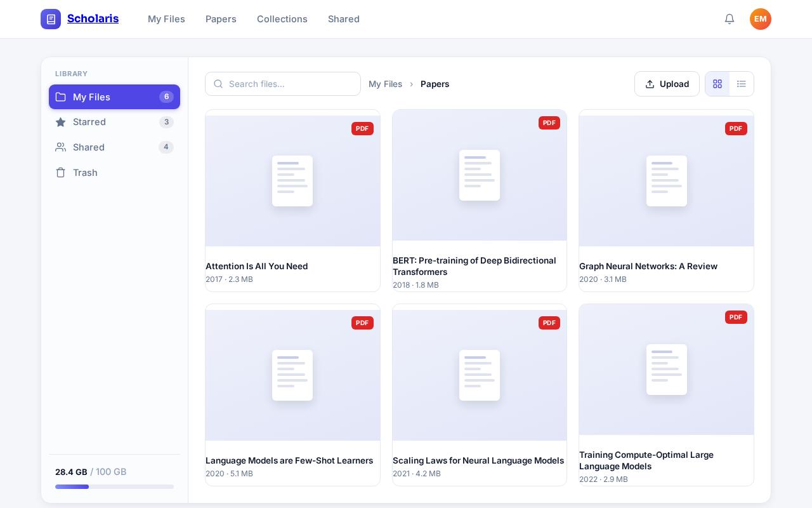This screenshot has height=508, width=812.
Task: Click PDF badge on Graph Neural Networks card
Action: [x=736, y=128]
